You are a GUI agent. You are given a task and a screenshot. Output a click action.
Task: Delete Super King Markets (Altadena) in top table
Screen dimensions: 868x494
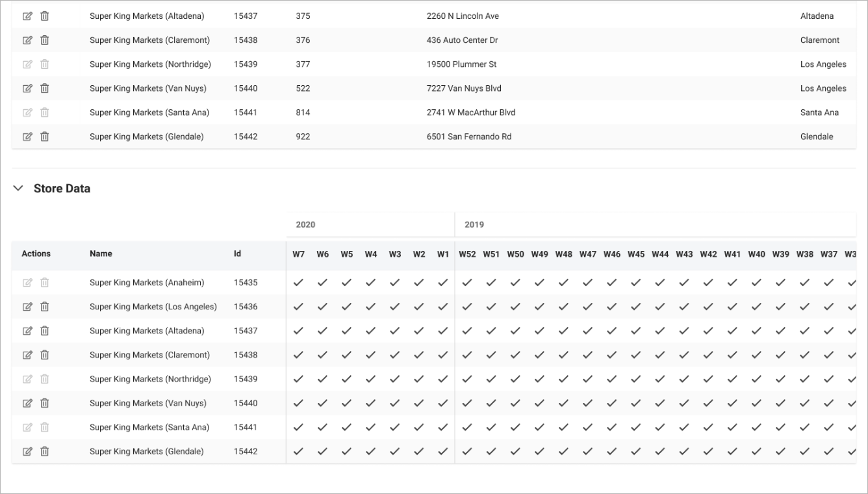[45, 16]
